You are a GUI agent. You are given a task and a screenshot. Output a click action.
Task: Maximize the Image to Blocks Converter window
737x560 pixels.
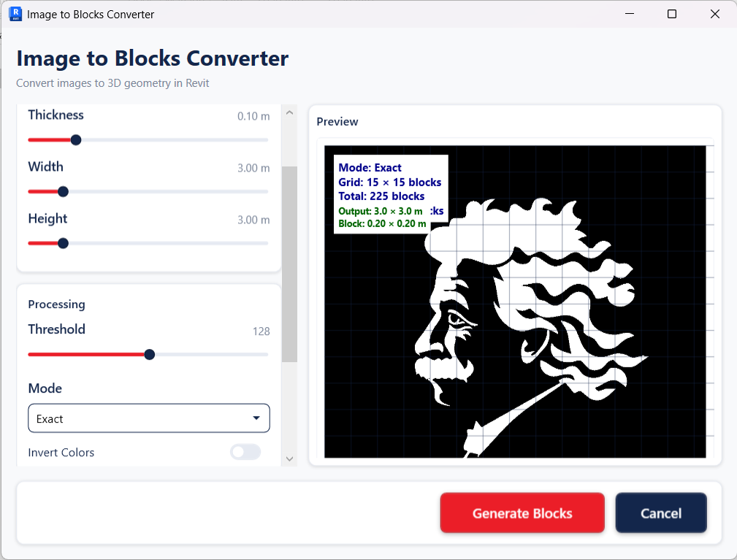[672, 14]
